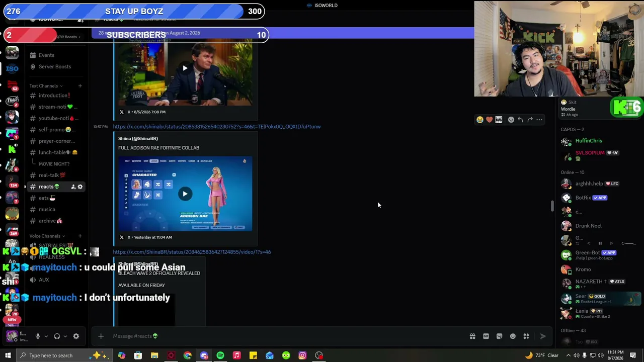
Task: Click the add channel plus beside Voice Channels
Action: click(80, 236)
